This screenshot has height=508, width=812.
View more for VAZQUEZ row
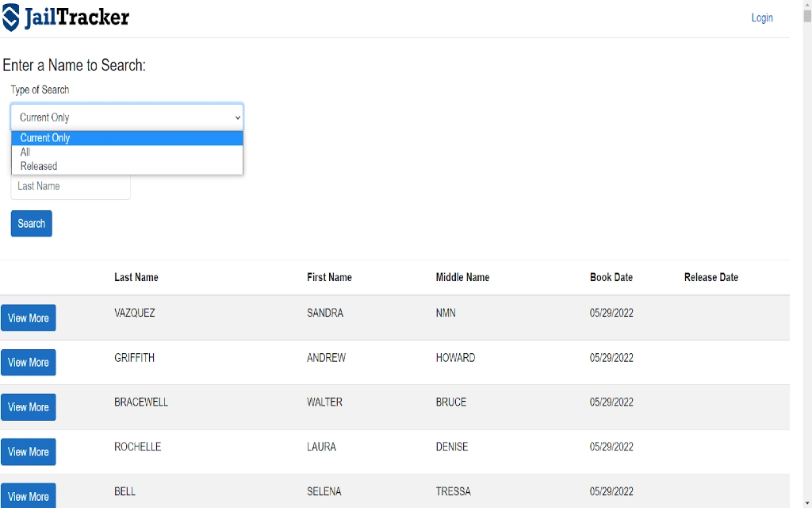point(29,317)
